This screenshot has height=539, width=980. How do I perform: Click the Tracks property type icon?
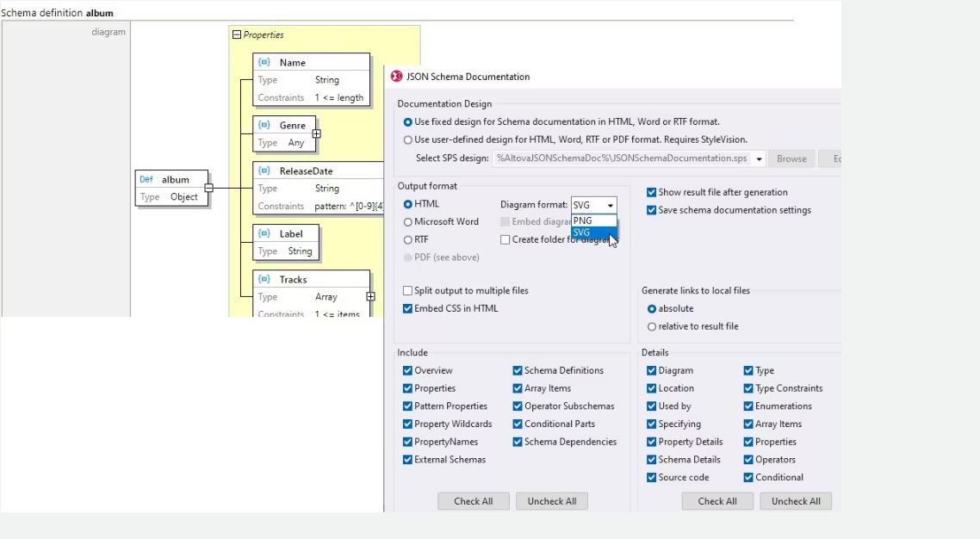(264, 280)
